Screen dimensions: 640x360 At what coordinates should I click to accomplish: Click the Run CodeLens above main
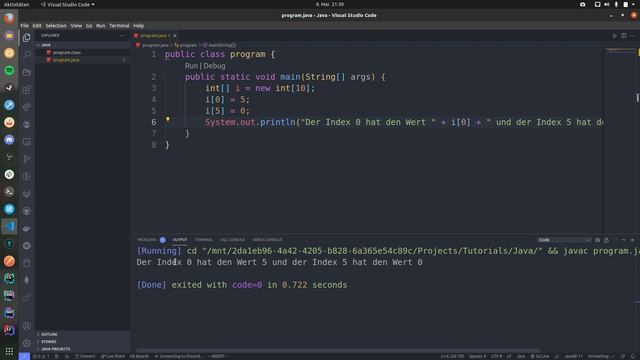pyautogui.click(x=191, y=66)
